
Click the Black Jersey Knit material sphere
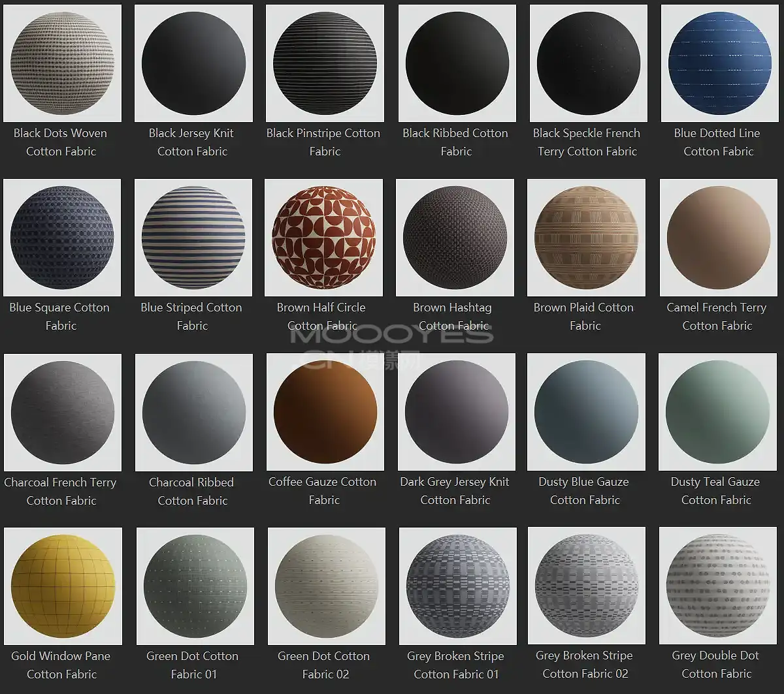click(193, 63)
